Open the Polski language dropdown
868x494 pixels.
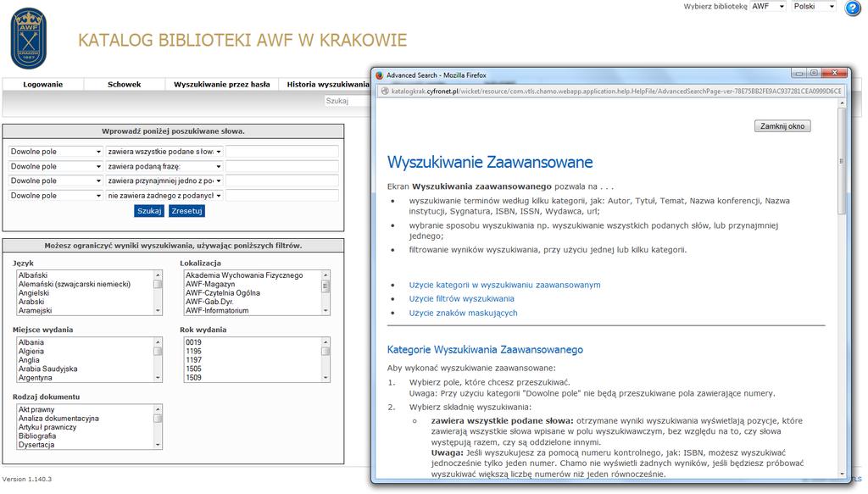(813, 7)
